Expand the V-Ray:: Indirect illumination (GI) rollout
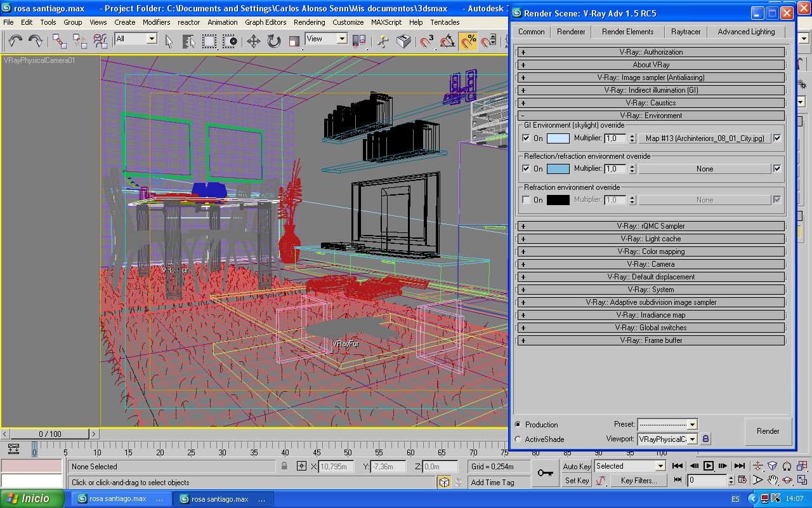The height and width of the screenshot is (508, 812). pos(651,90)
